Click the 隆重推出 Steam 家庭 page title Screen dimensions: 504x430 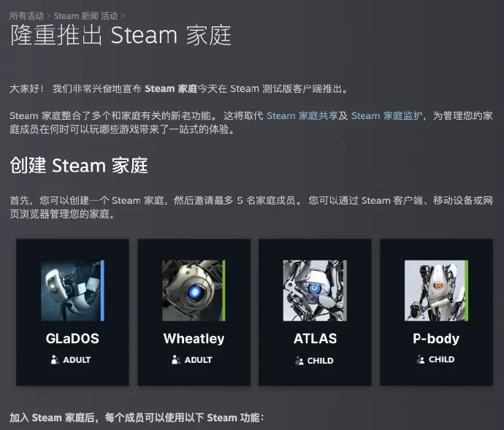tap(121, 35)
